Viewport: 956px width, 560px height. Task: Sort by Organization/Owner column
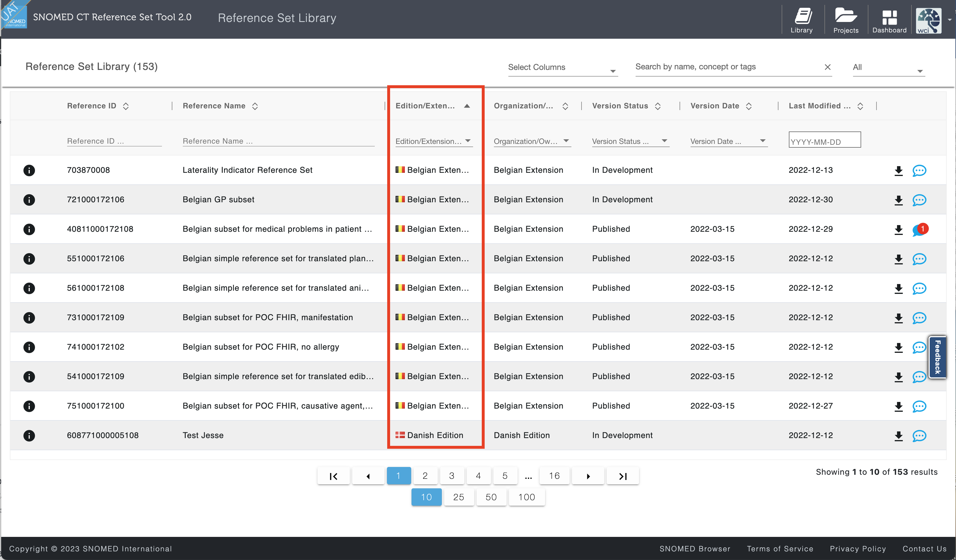pyautogui.click(x=565, y=106)
